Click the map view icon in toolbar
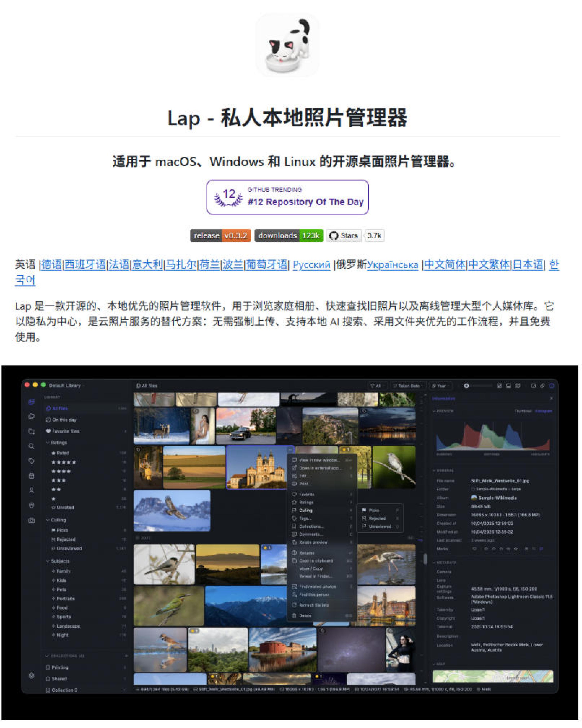Screen dimensions: 582x728 pyautogui.click(x=517, y=386)
